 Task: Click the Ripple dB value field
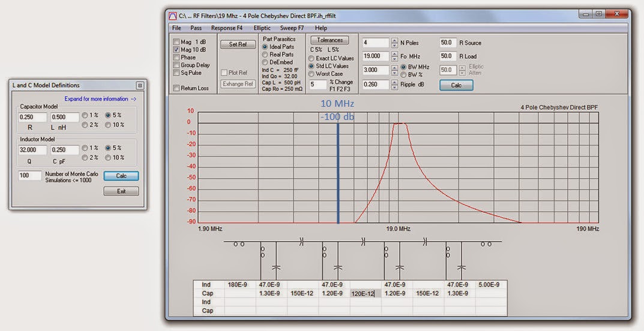click(376, 85)
